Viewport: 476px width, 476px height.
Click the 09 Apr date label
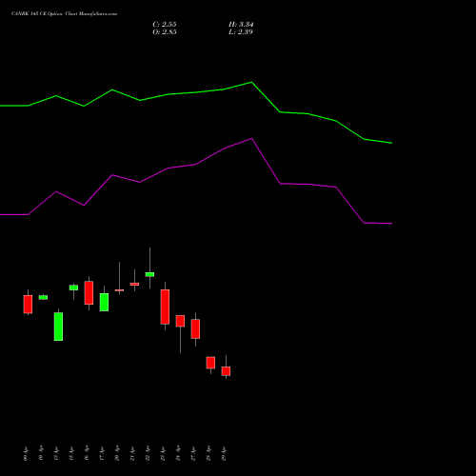click(x=26, y=453)
